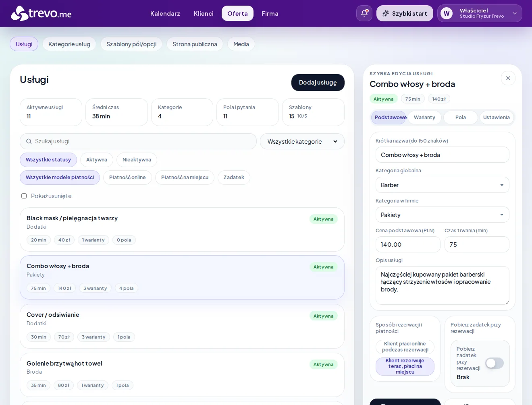
Task: Click the Opis usługi text area
Action: click(x=443, y=285)
